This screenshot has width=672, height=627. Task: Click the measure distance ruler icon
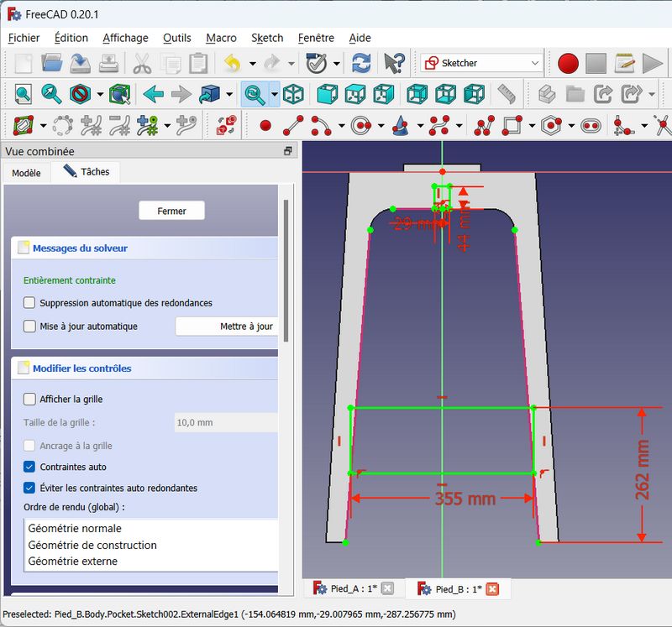point(506,94)
